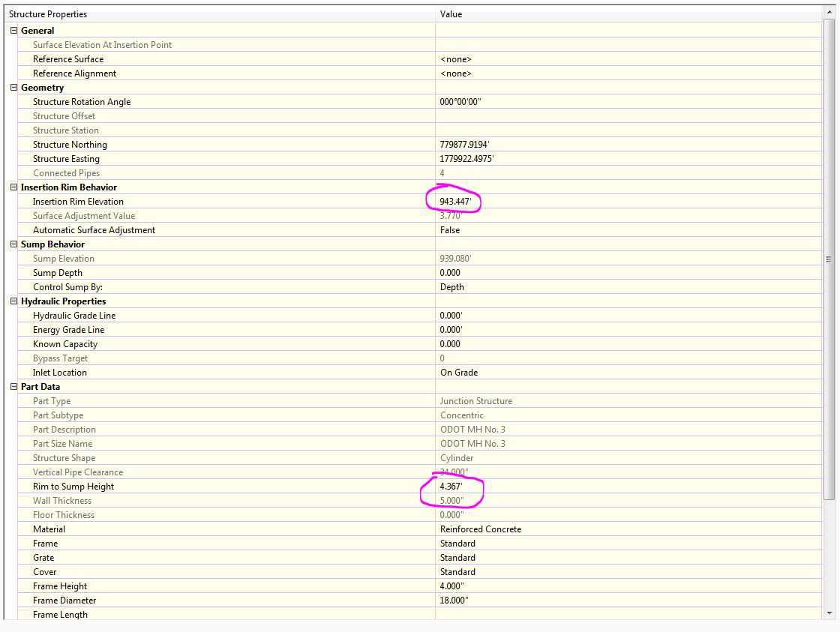This screenshot has height=632, width=840.
Task: Click the vertical scrollbar thumb
Action: point(829,259)
